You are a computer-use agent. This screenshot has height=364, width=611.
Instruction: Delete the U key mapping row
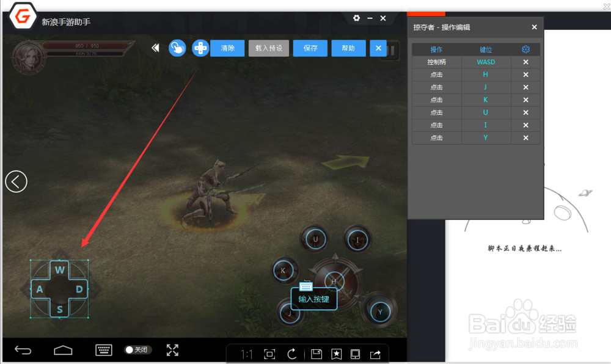pyautogui.click(x=525, y=112)
